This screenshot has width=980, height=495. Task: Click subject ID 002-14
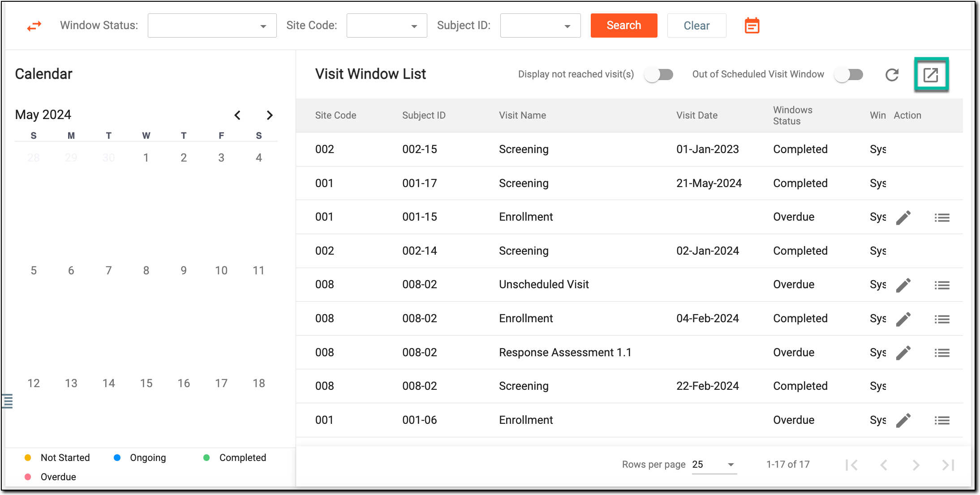point(420,251)
